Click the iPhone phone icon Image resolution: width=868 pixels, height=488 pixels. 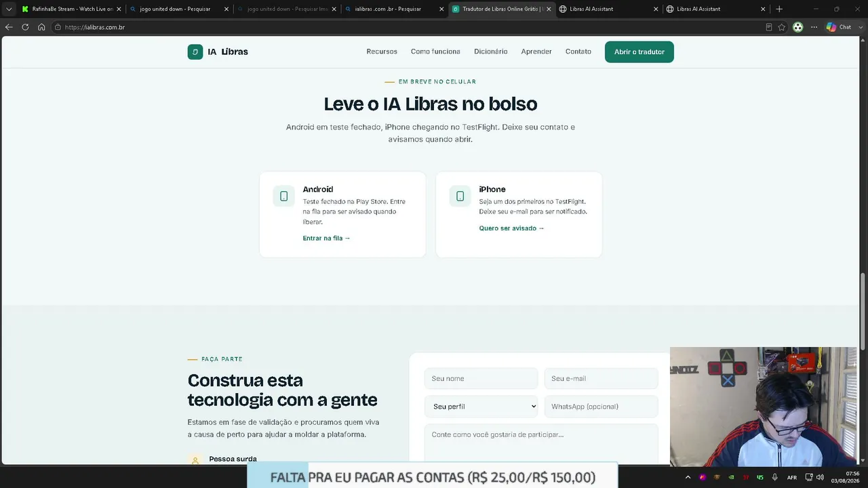point(460,196)
